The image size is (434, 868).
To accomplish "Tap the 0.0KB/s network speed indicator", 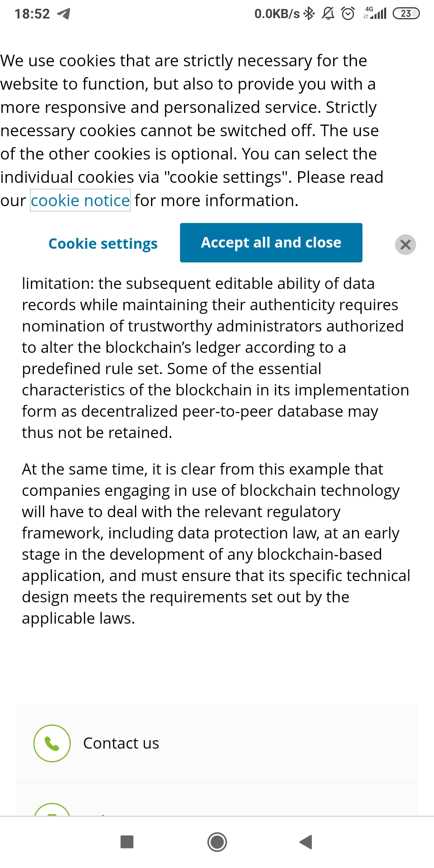I will coord(277,14).
